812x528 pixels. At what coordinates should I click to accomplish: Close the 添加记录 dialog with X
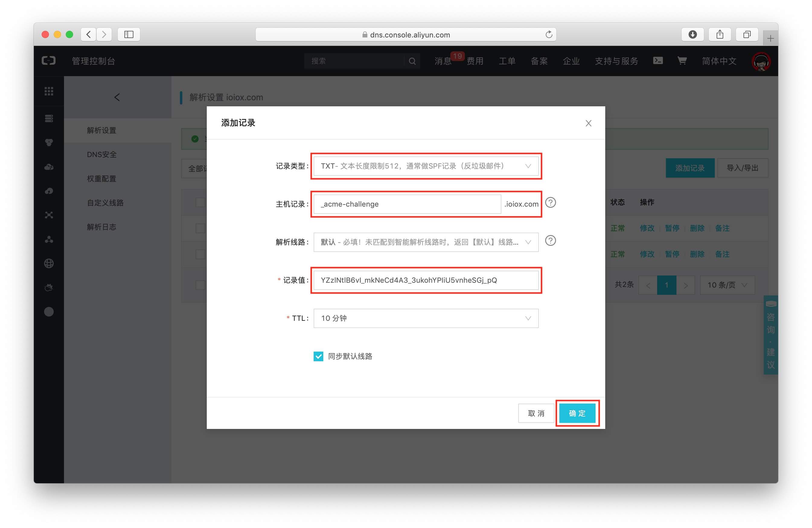(x=588, y=123)
